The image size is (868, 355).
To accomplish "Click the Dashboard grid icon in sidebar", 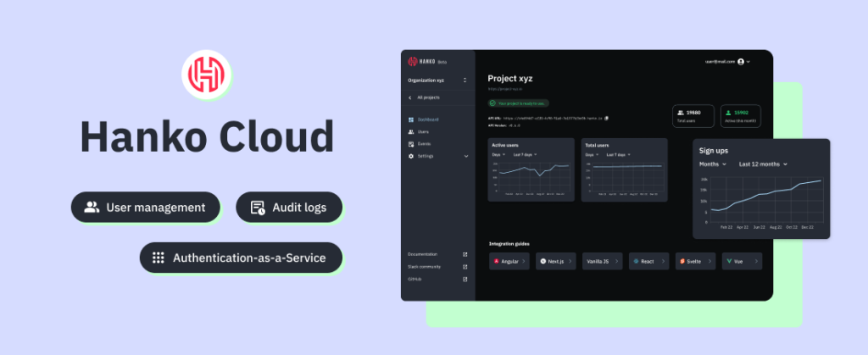I will pyautogui.click(x=411, y=119).
